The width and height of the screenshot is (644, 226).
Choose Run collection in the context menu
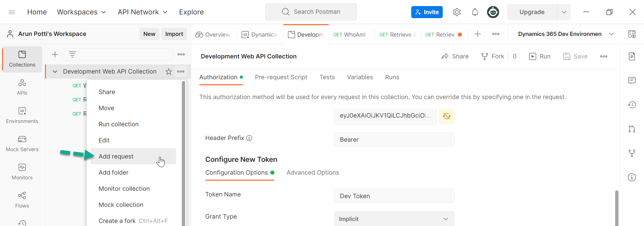(x=118, y=124)
